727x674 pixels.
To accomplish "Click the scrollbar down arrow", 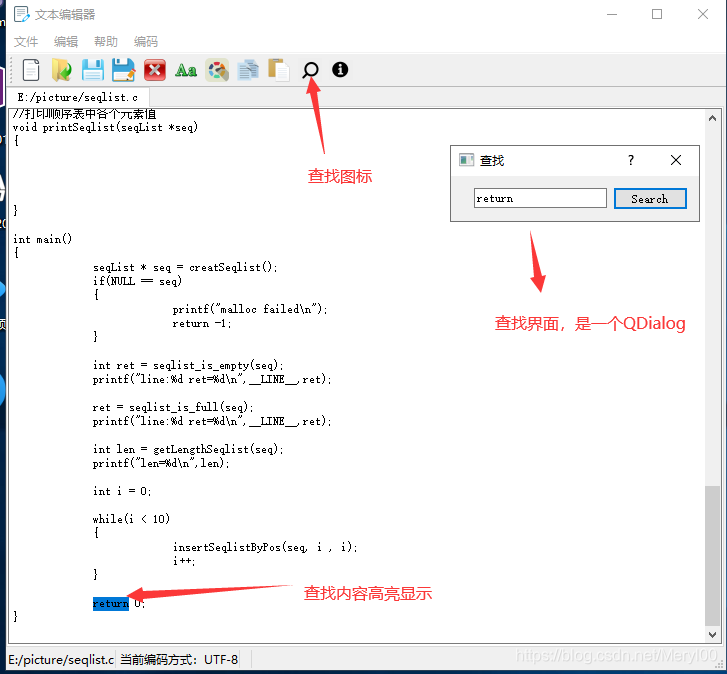I will pos(712,635).
